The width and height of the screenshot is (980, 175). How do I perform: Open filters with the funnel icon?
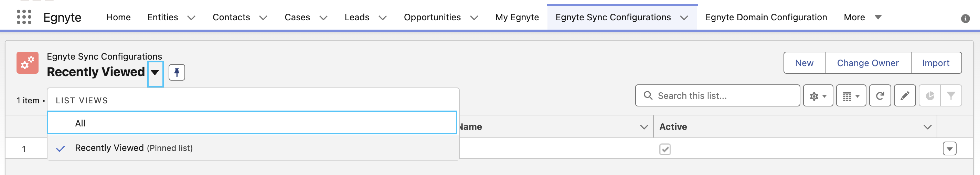coord(951,96)
